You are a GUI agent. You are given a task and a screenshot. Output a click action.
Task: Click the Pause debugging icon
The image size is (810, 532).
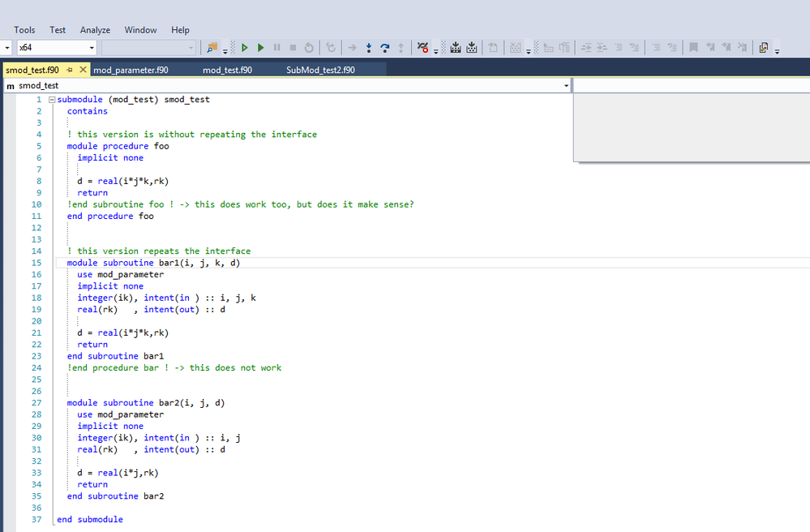[x=276, y=48]
